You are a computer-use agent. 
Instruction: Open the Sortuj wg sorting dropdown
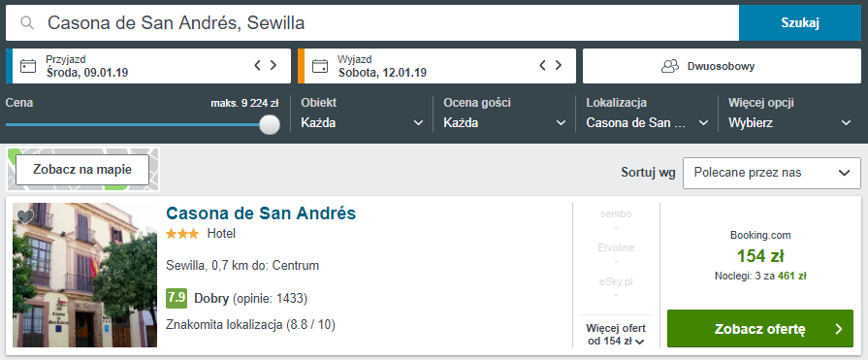point(772,173)
